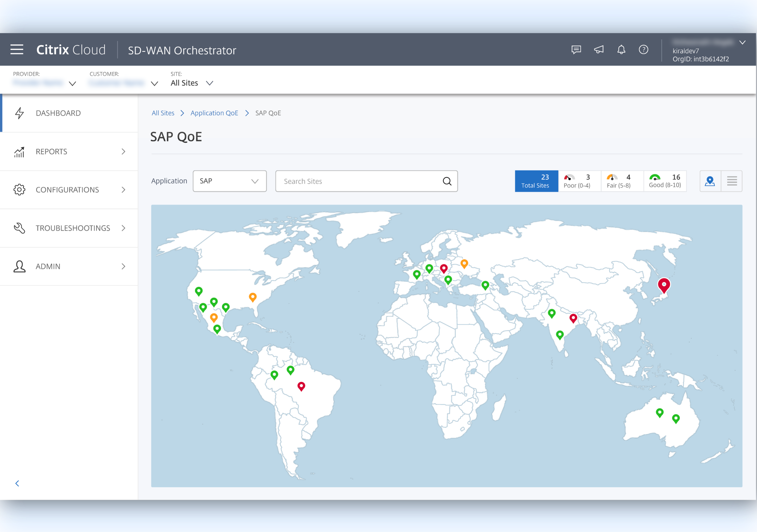
Task: Click the help question mark icon
Action: 643,50
